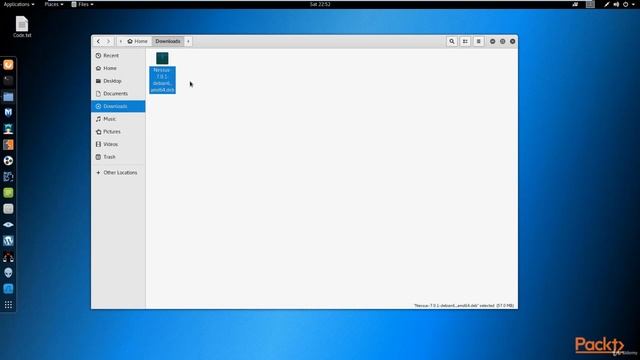Click the small left chevron before Home

[120, 41]
